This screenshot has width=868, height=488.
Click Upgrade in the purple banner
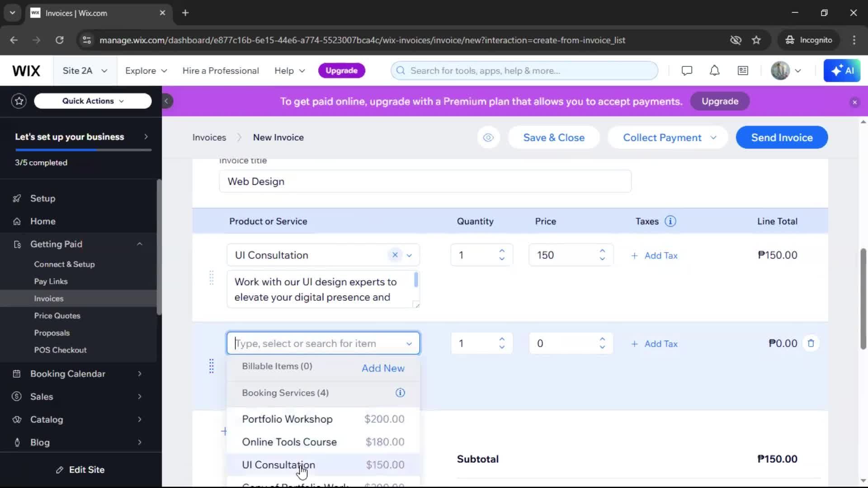[x=720, y=101]
